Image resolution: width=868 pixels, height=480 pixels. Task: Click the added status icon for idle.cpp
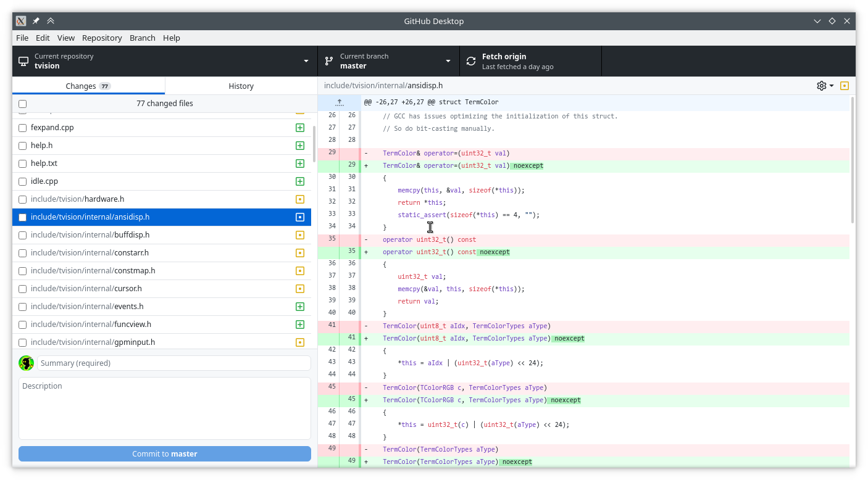click(300, 181)
